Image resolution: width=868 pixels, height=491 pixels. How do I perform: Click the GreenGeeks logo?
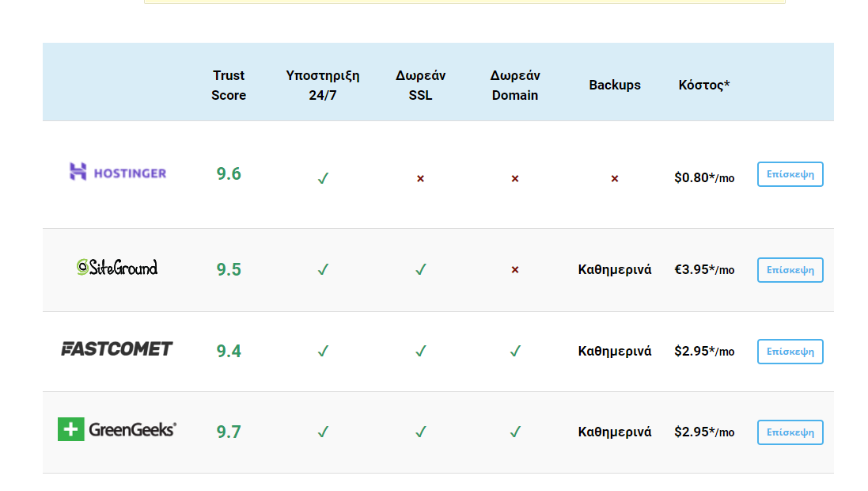117,429
